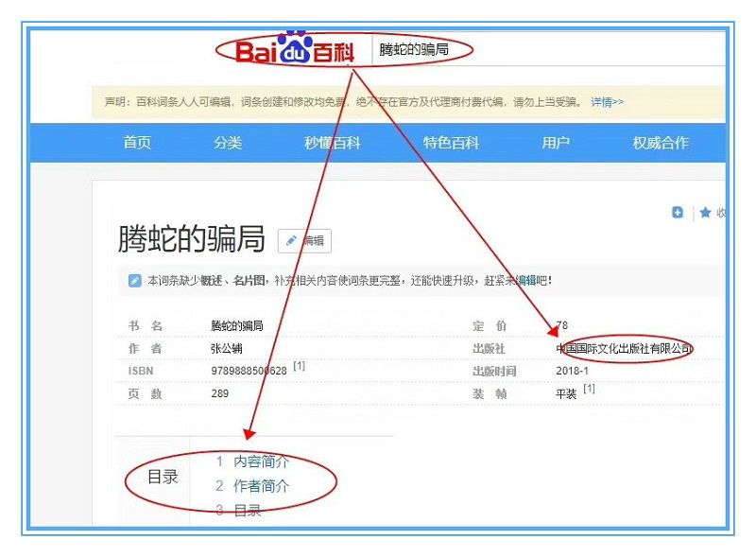Click the blue edit icon in the notice bar
Screen dimensions: 756x557
[x=135, y=280]
